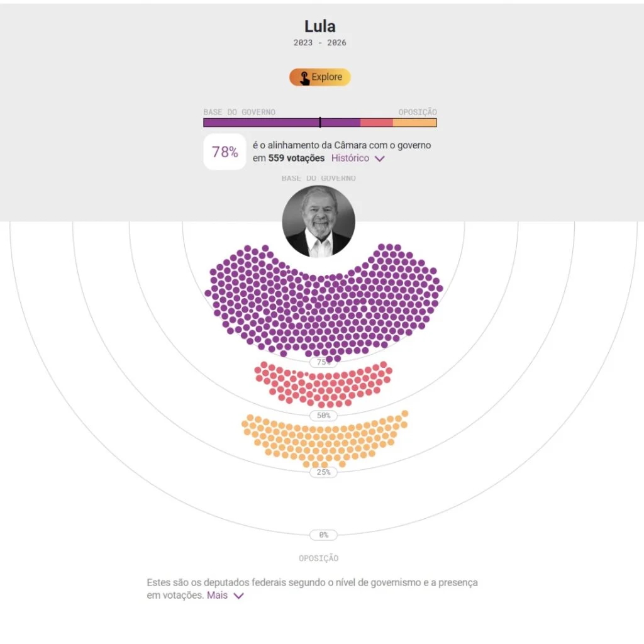
Task: Select the red segment of alignment bar
Action: (x=376, y=123)
